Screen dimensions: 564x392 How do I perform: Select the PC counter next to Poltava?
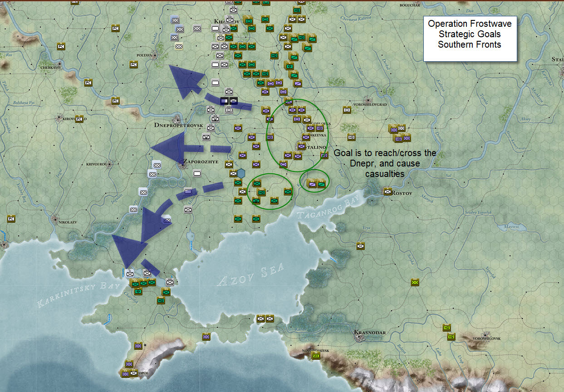[133, 64]
